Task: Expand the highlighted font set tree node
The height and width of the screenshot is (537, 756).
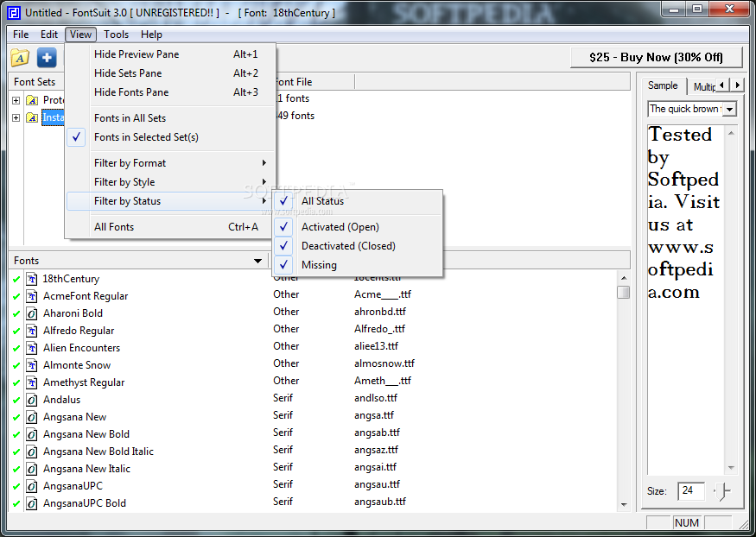Action: pyautogui.click(x=16, y=117)
